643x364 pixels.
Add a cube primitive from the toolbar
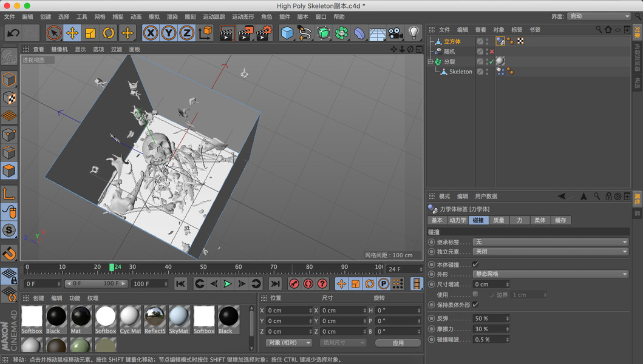[x=287, y=33]
